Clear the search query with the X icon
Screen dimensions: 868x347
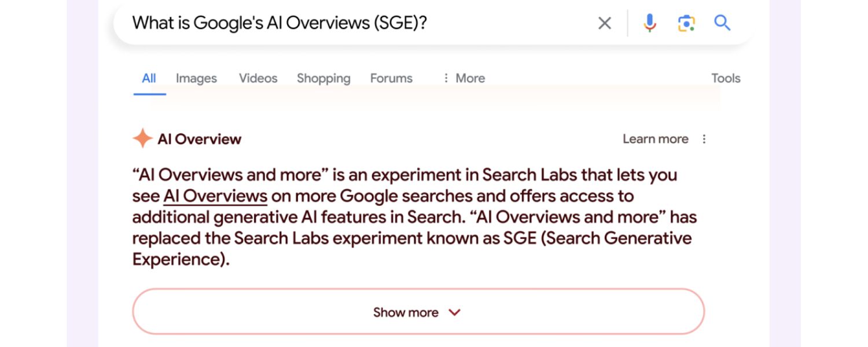click(605, 23)
